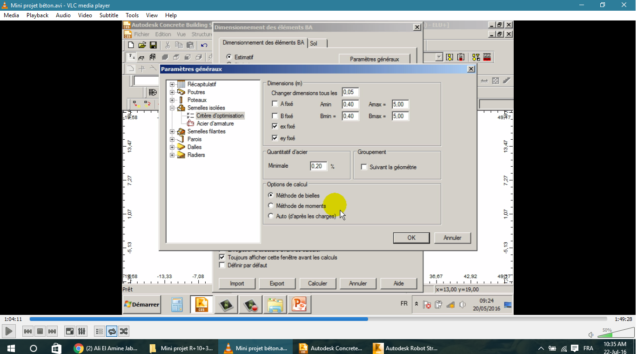Open the PowerPoint icon in the Démarrer taskbar
644x354 pixels.
(299, 305)
